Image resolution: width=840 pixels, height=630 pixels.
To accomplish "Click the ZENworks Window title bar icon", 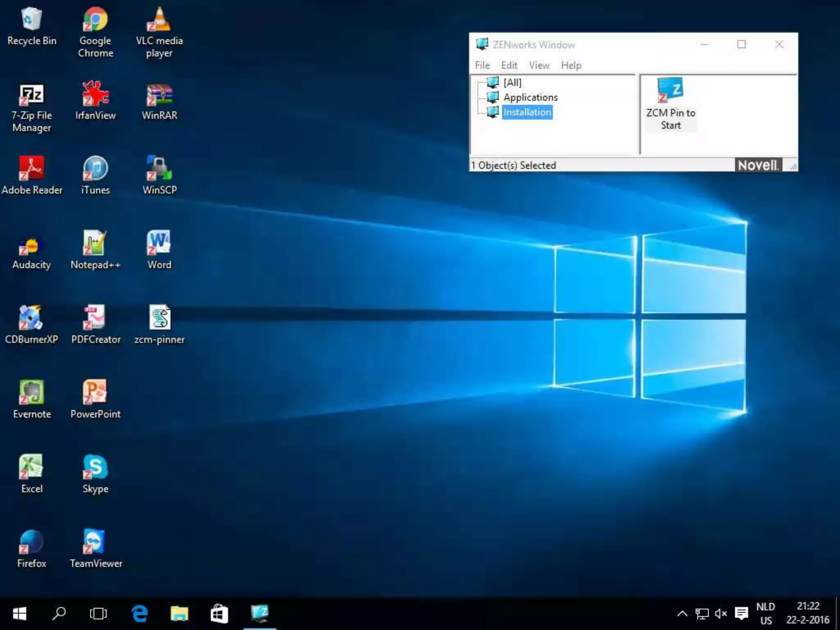I will click(482, 44).
